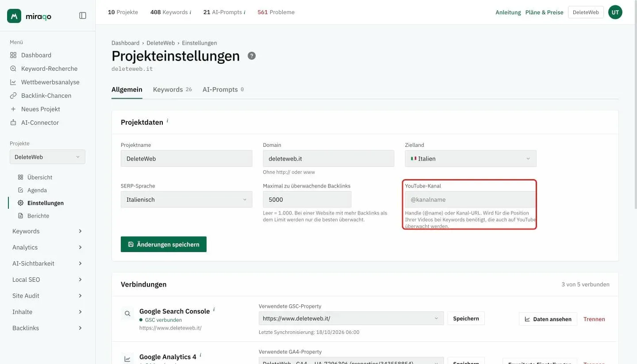The height and width of the screenshot is (364, 637).
Task: Click the info icon next to AI-Prompts count
Action: (x=245, y=12)
